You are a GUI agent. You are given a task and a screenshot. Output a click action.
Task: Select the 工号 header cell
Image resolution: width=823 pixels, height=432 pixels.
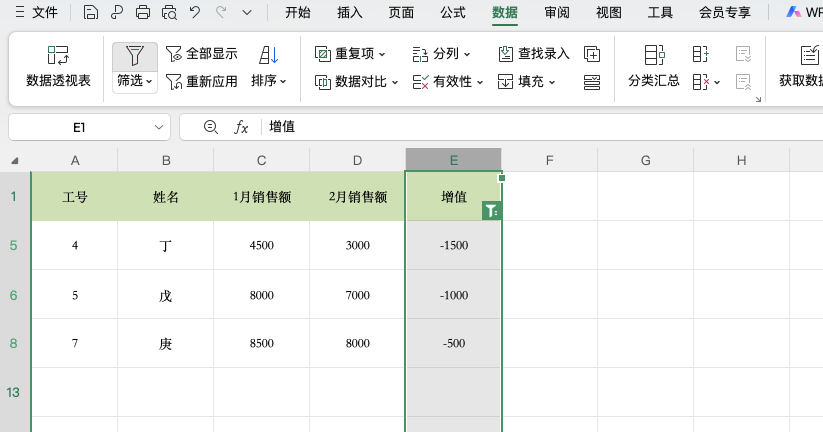tap(75, 197)
